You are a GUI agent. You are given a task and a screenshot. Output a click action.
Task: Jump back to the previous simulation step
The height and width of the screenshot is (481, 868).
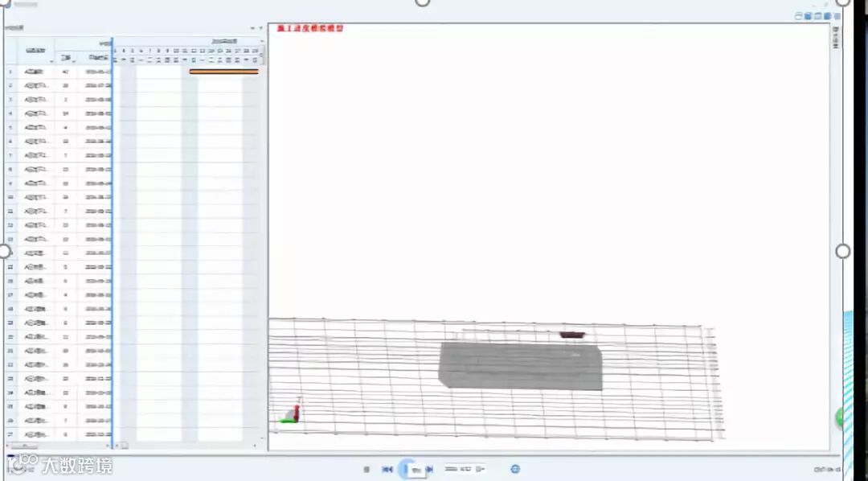click(387, 470)
